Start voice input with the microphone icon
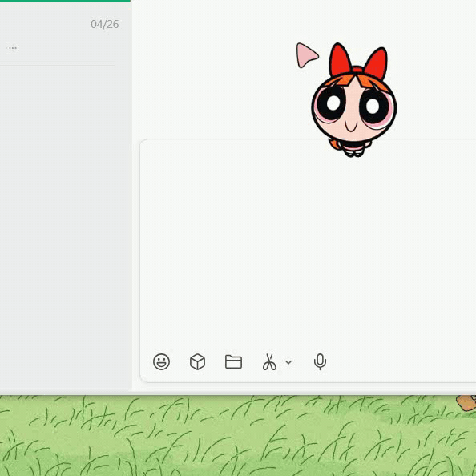 coord(320,361)
